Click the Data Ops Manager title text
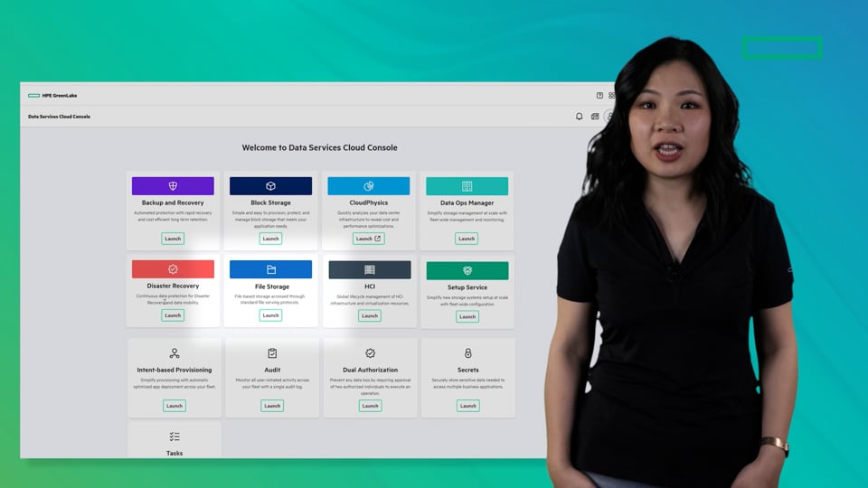Viewport: 868px width, 488px height. coord(467,202)
